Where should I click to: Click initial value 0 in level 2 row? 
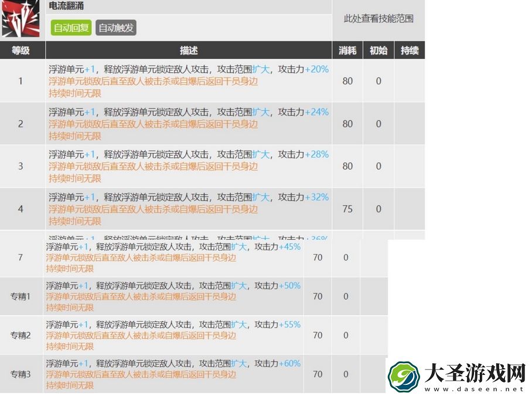(x=378, y=124)
